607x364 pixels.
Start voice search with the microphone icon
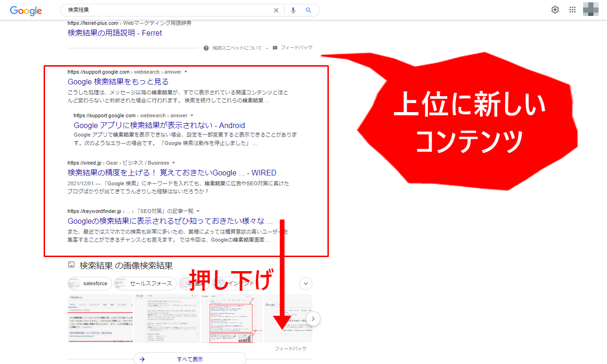(x=293, y=10)
